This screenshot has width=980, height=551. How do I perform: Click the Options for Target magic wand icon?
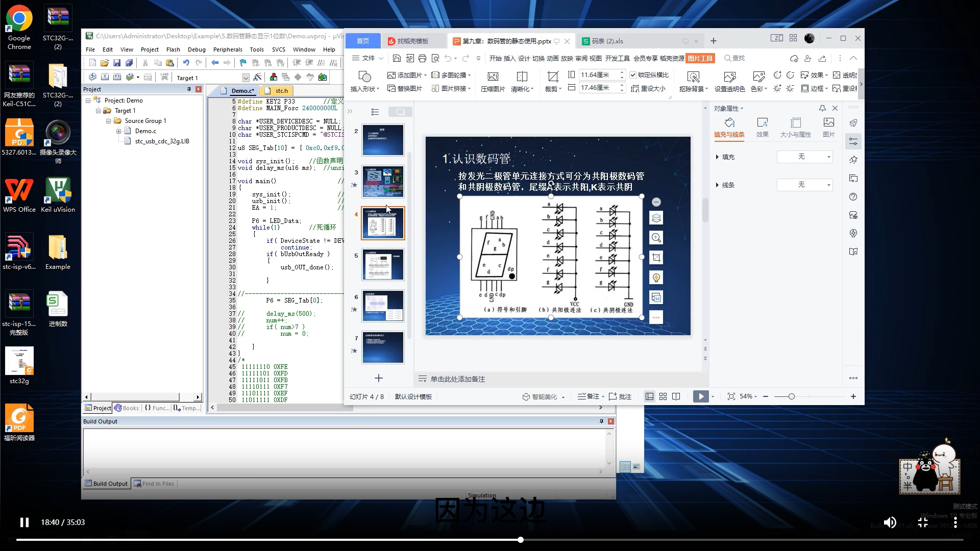(257, 77)
